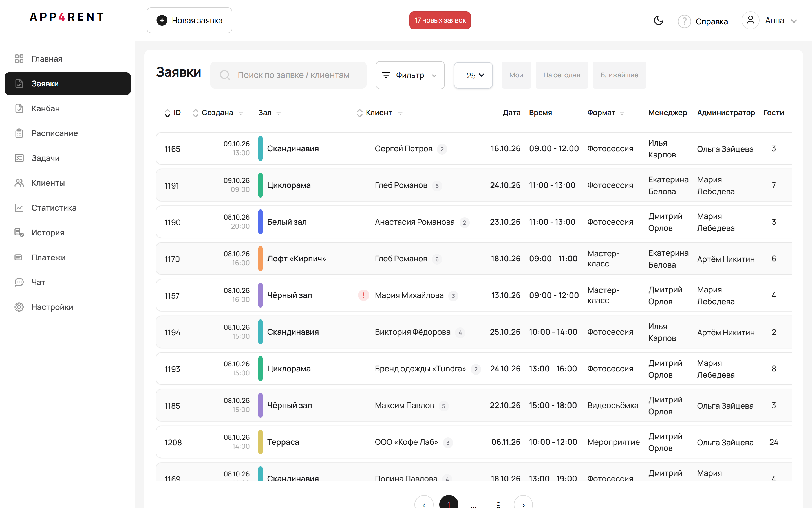Viewport: 812px width, 508px height.
Task: Filter the Зал column
Action: coord(279,113)
